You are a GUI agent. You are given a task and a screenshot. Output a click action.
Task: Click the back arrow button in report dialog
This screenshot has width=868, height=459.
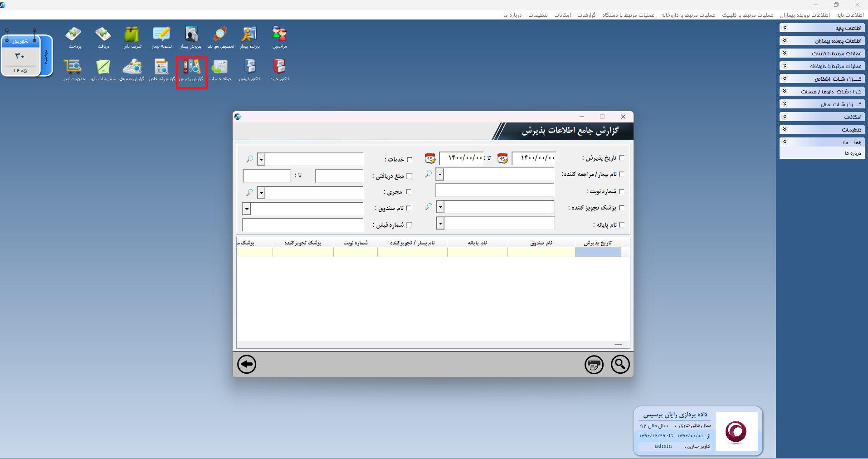coord(247,364)
